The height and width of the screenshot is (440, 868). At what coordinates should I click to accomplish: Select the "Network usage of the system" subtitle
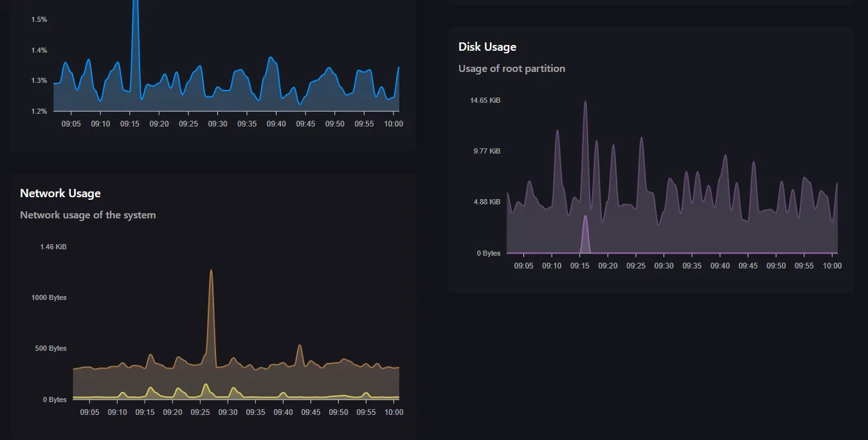pyautogui.click(x=88, y=215)
